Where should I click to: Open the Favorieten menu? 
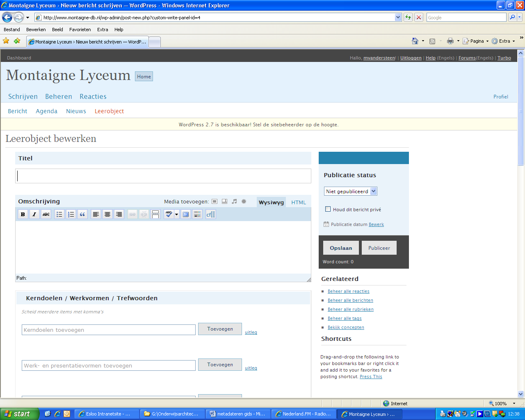80,30
